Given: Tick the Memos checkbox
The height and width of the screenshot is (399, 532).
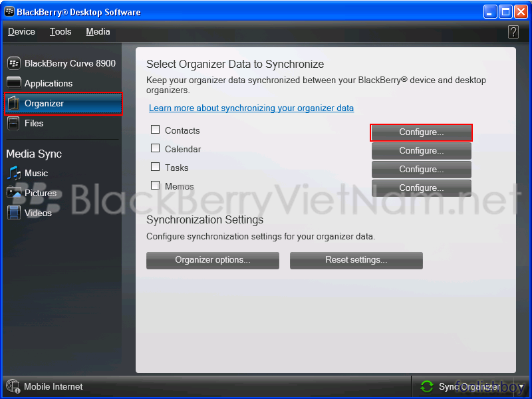Looking at the screenshot, I should click(x=156, y=186).
